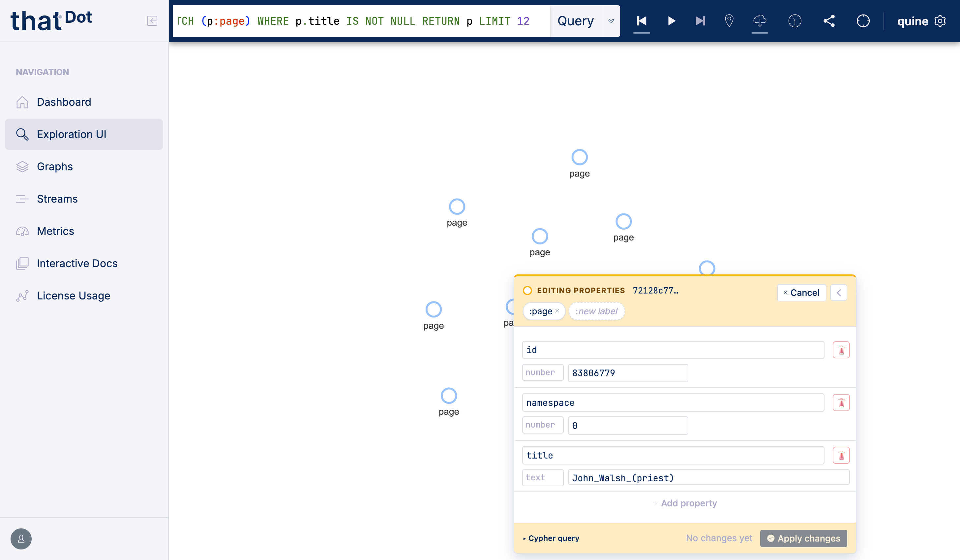Click the thatDot logo
This screenshot has height=560, width=960.
51,20
